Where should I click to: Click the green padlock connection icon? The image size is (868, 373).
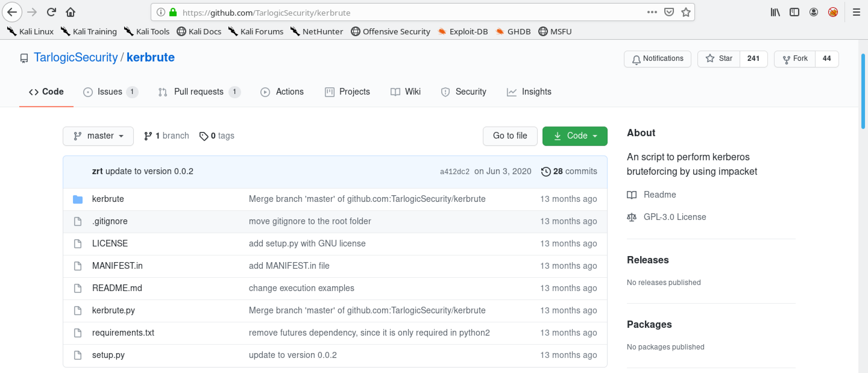point(173,12)
